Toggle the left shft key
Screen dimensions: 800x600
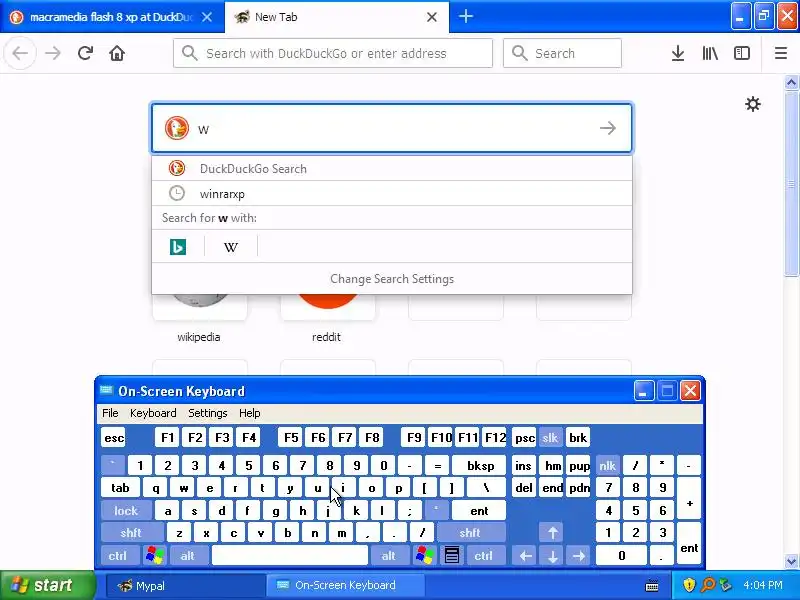pyautogui.click(x=131, y=533)
